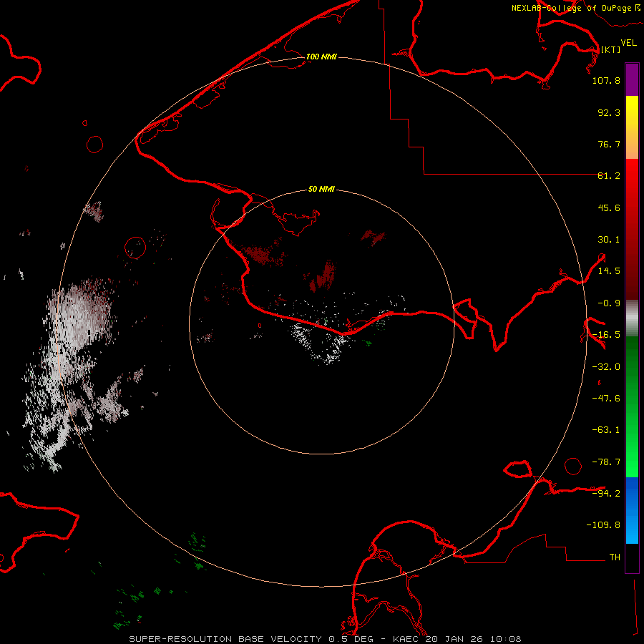Click the 100 NMI range ring label
This screenshot has height=644, width=644.
(321, 57)
